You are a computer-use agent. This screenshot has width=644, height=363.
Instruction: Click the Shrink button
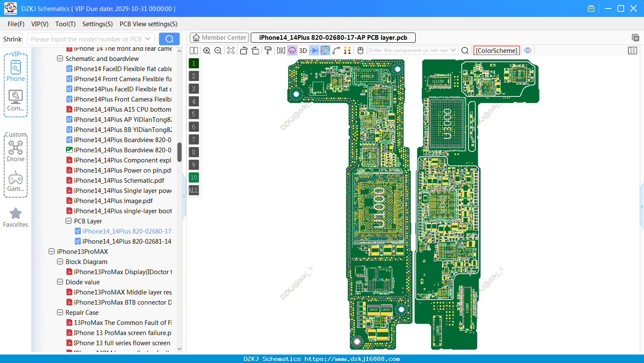[x=12, y=39]
